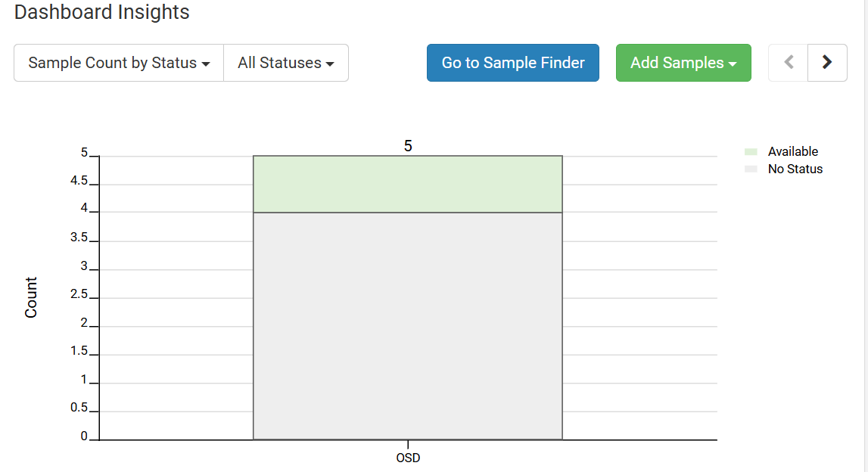Click Go to Sample Finder button
The image size is (868, 472).
coord(513,63)
